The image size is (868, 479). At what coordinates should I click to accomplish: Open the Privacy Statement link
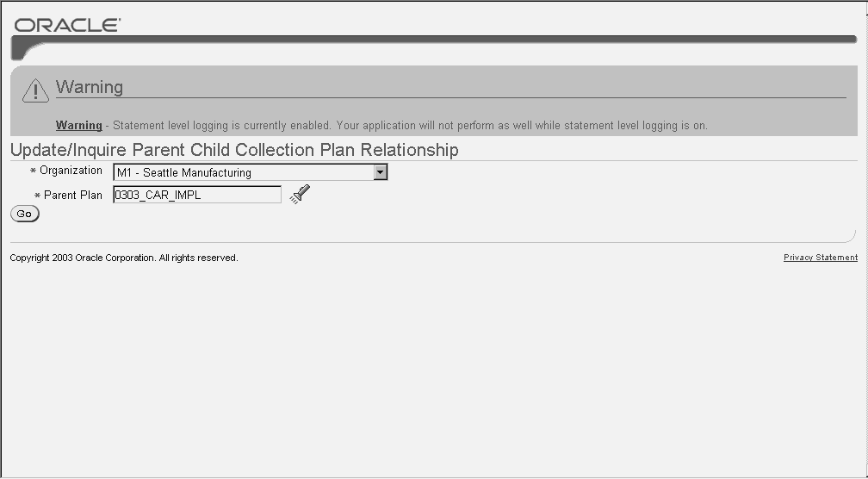coord(820,258)
